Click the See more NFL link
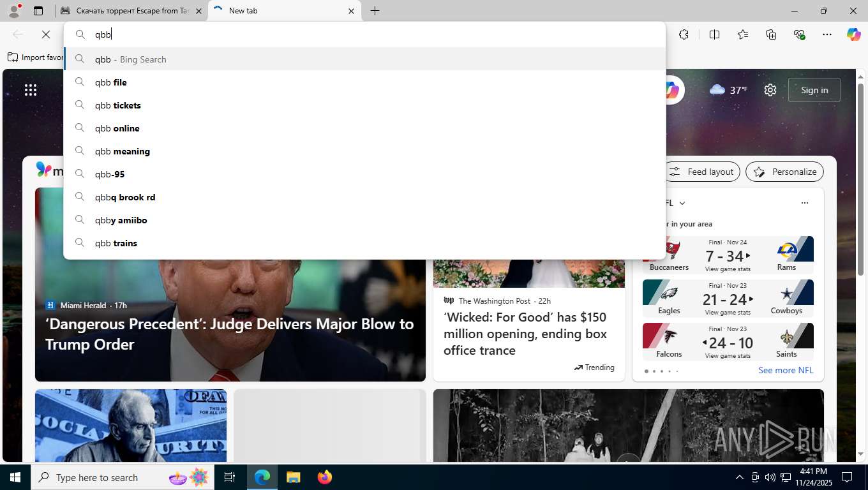The height and width of the screenshot is (490, 868). tap(786, 370)
